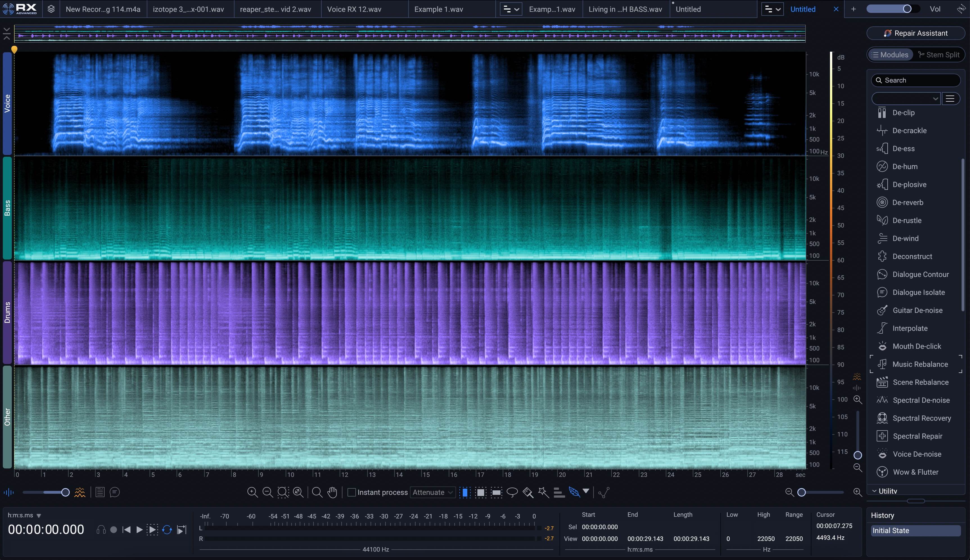Open the De-reverb module
The image size is (970, 560).
[907, 202]
